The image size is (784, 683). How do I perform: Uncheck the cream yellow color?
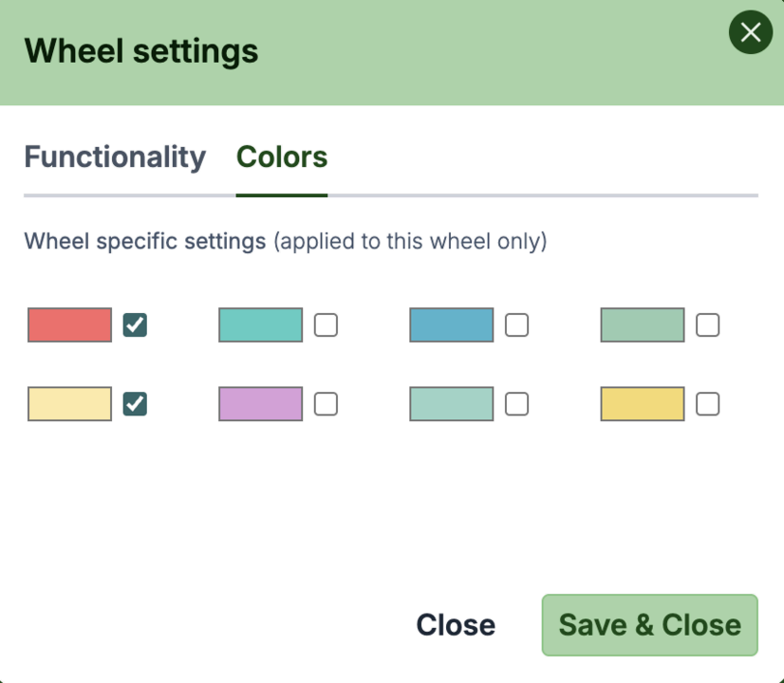tap(135, 404)
